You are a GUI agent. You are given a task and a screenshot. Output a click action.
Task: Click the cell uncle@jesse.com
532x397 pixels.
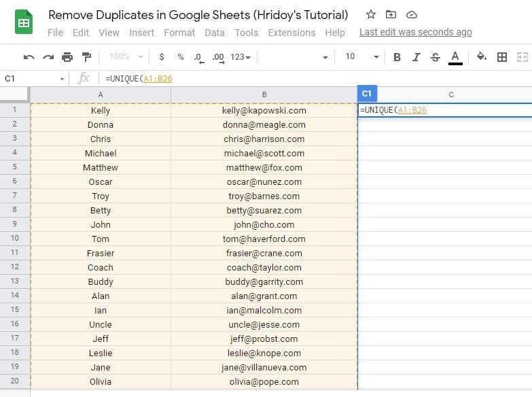click(264, 324)
